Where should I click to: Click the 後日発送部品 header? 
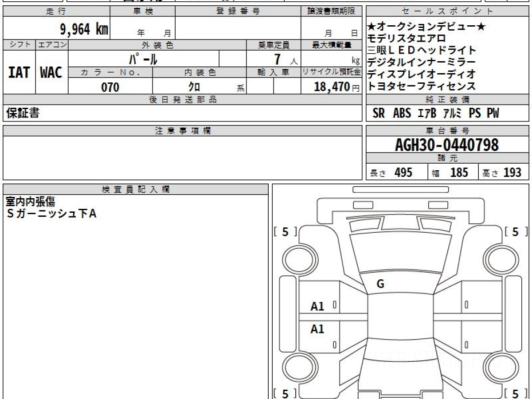click(x=182, y=99)
